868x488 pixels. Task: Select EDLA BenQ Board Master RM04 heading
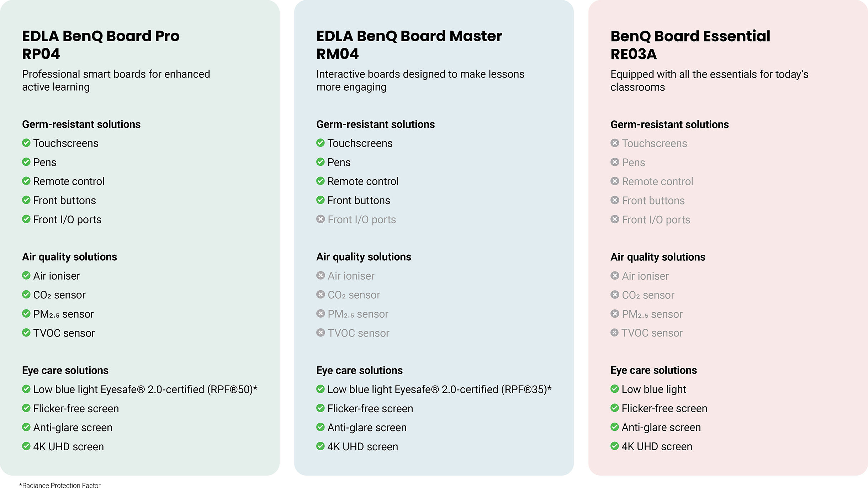tap(409, 45)
